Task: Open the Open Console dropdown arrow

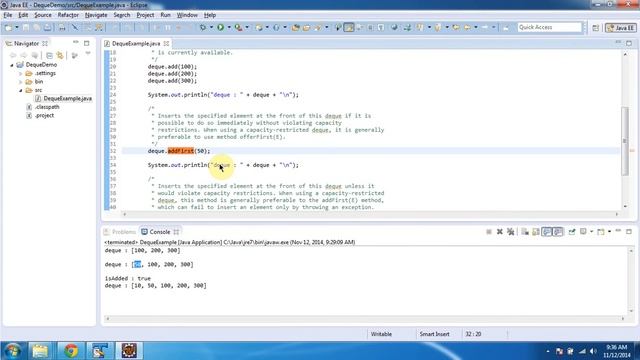Action: pos(609,232)
